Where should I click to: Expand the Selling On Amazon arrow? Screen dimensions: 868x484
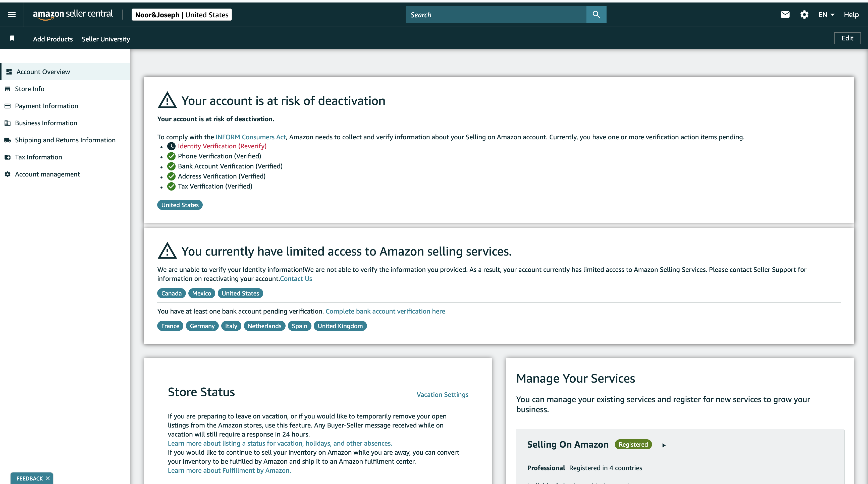pos(664,445)
